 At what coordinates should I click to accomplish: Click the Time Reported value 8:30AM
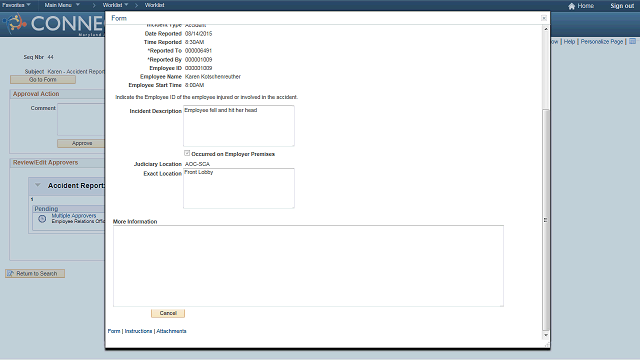(x=194, y=42)
